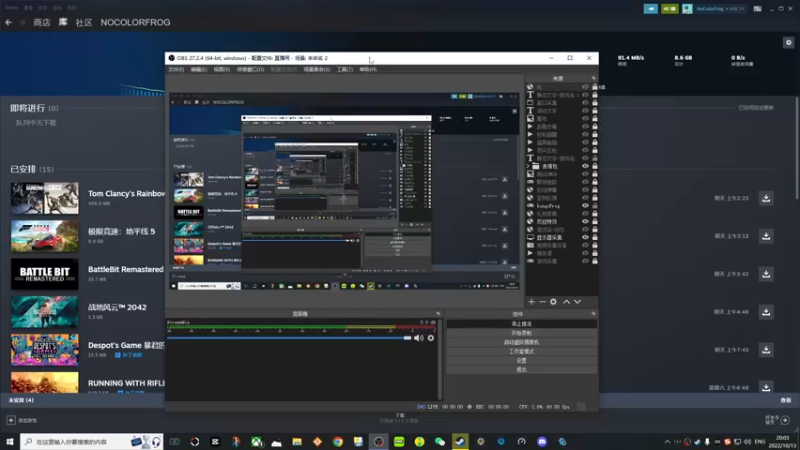
Task: Adjust the audio mixer volume slider
Action: click(x=289, y=338)
